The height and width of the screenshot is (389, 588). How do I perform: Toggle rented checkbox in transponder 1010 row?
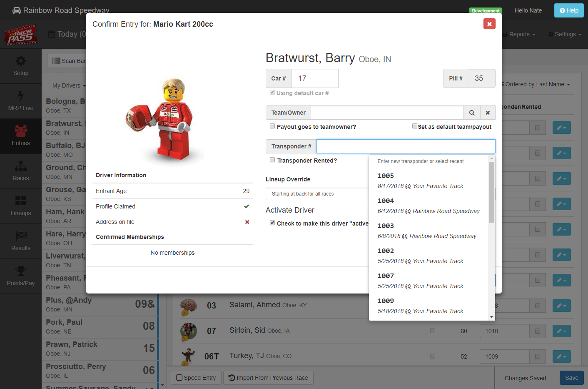coord(538,331)
